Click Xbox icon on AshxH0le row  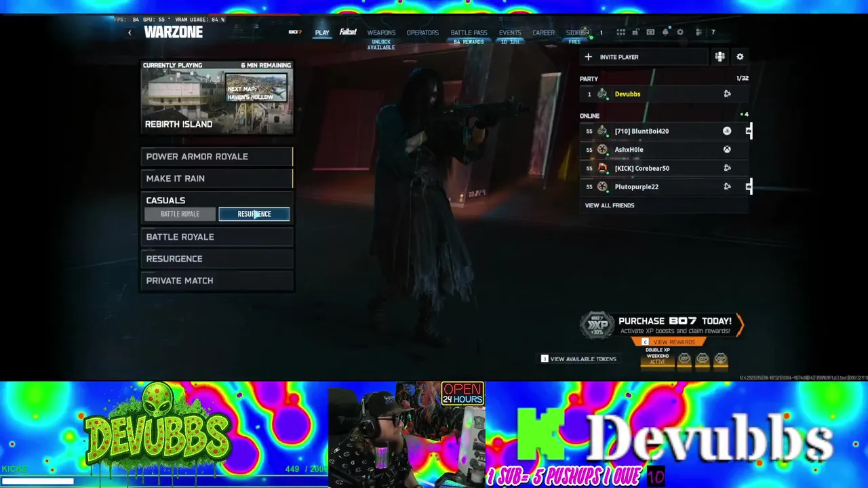click(727, 150)
